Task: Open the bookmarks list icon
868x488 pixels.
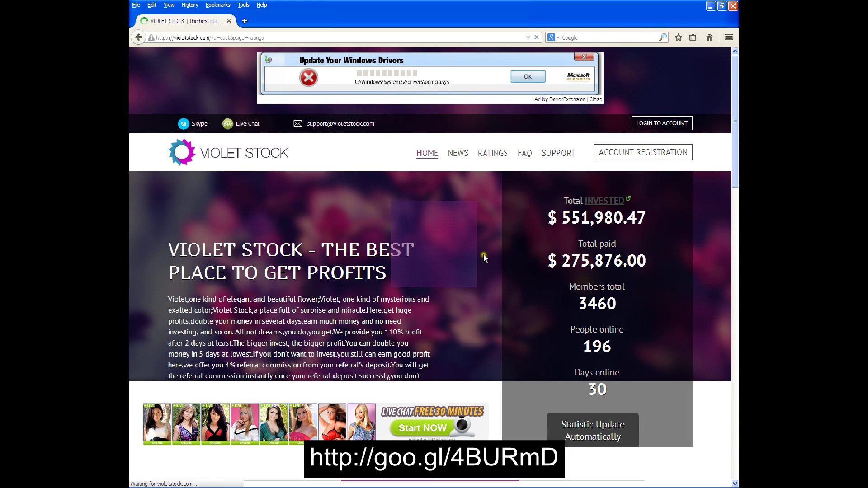Action: [x=693, y=38]
